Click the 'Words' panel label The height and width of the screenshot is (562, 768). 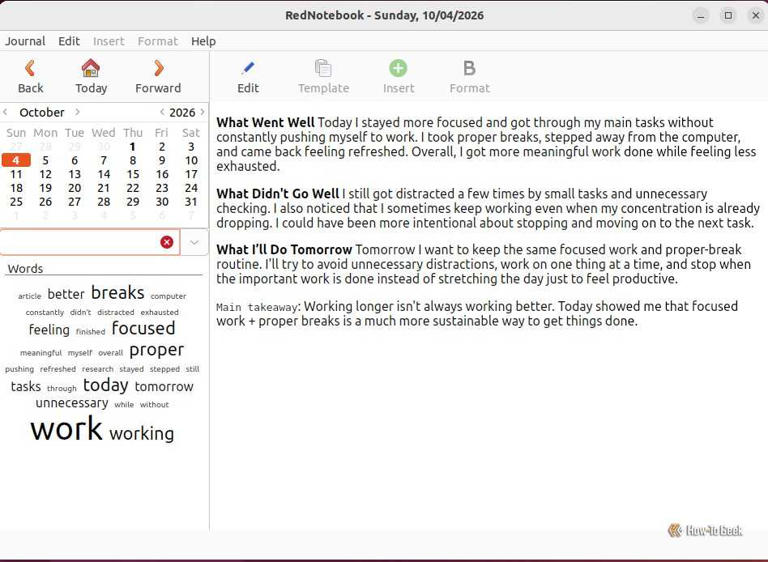25,269
